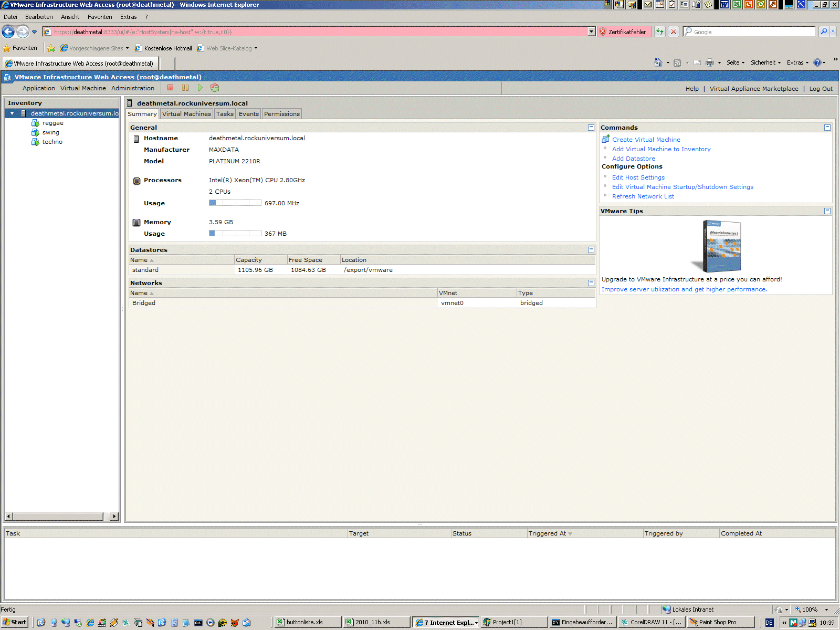Collapse the General panel
The image size is (840, 630).
(591, 128)
